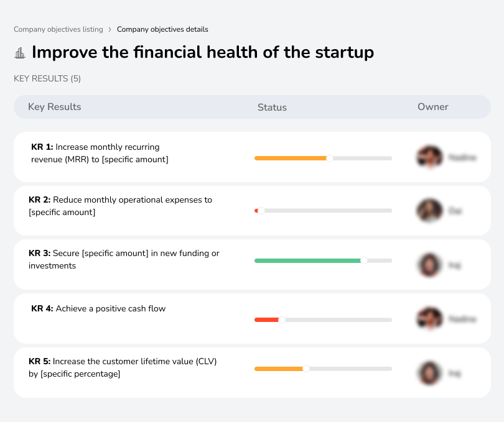Click the chevron separator in the breadcrumb
This screenshot has width=504, height=422.
(110, 29)
